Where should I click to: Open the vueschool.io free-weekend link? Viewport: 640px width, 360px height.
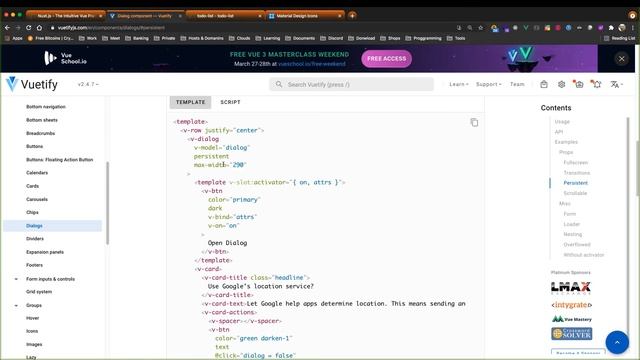pyautogui.click(x=312, y=64)
